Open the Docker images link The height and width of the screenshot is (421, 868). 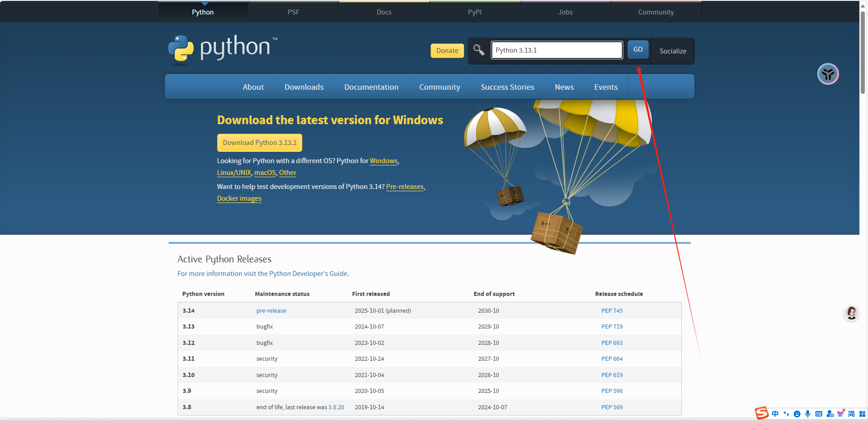239,198
